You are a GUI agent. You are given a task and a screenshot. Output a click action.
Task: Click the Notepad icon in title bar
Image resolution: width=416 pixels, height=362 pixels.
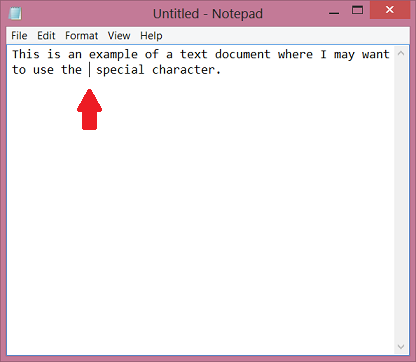click(x=15, y=13)
